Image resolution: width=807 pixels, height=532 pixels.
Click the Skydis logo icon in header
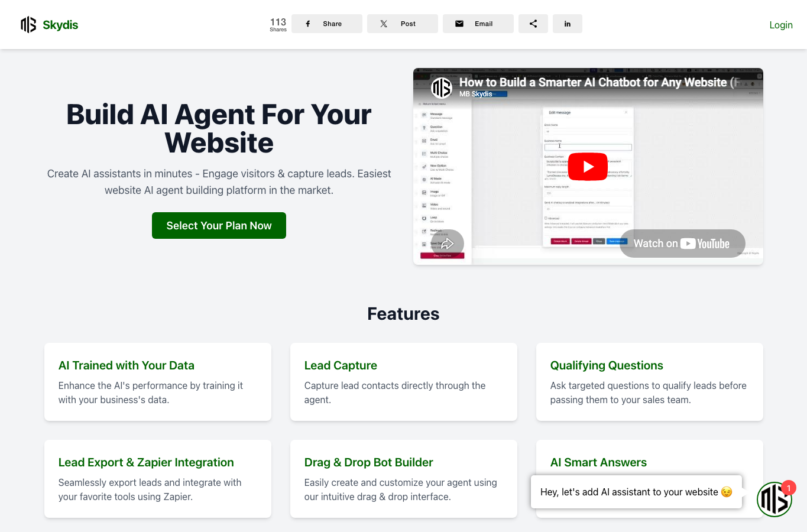tap(28, 24)
